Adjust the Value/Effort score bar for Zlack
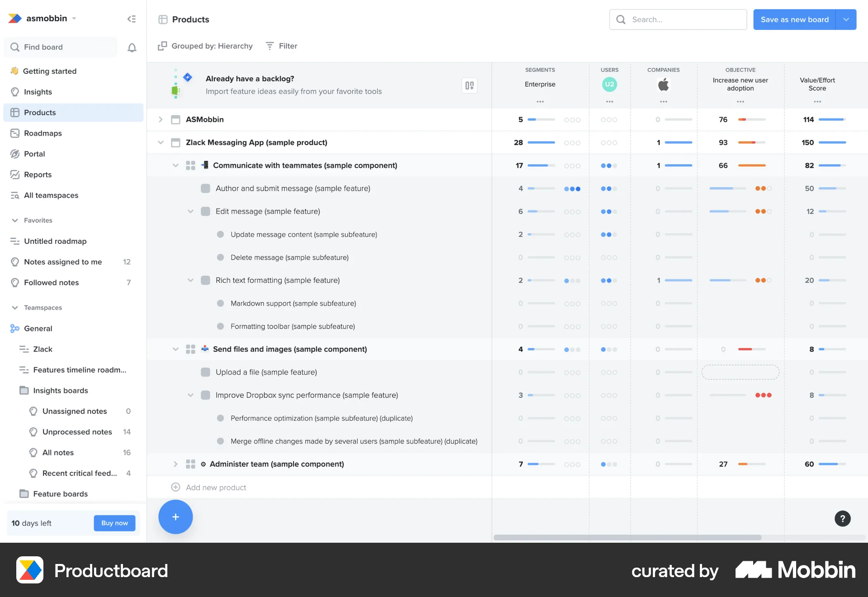The height and width of the screenshot is (597, 868). point(832,142)
